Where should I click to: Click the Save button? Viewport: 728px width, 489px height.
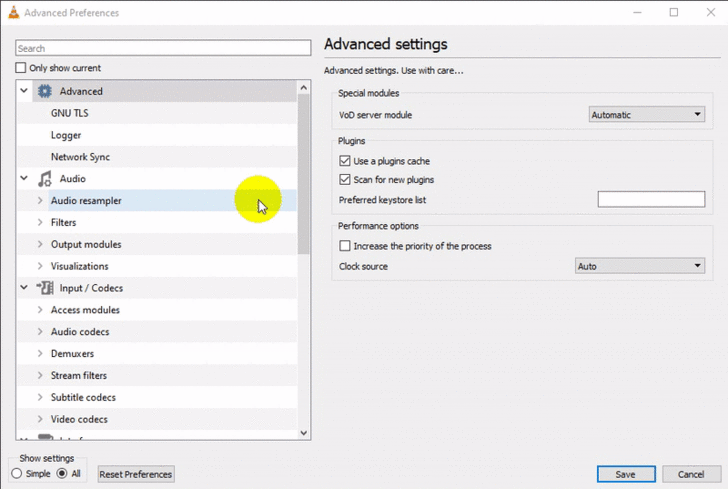click(626, 474)
